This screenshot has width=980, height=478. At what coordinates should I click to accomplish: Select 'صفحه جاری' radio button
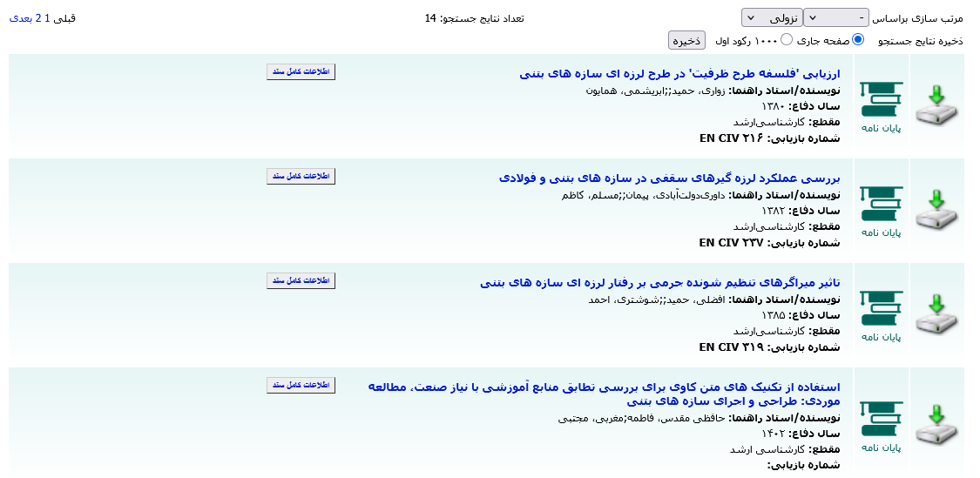click(858, 39)
